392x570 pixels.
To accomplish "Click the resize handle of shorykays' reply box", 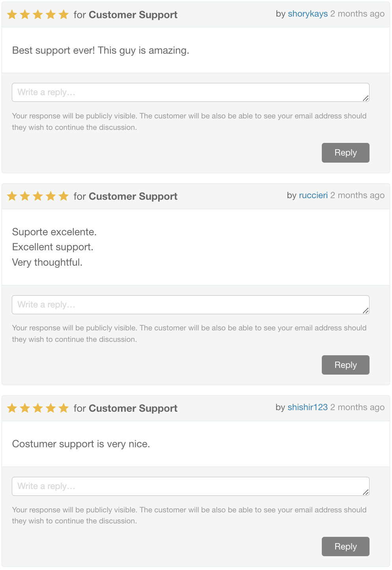I will [x=366, y=98].
